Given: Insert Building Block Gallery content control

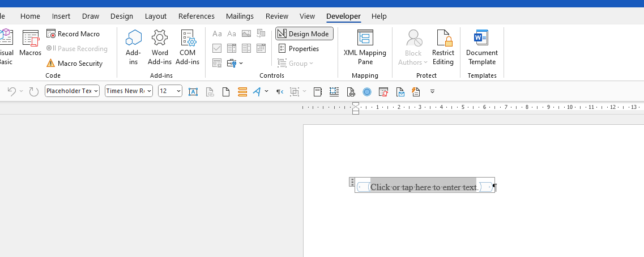Looking at the screenshot, I should [x=261, y=33].
